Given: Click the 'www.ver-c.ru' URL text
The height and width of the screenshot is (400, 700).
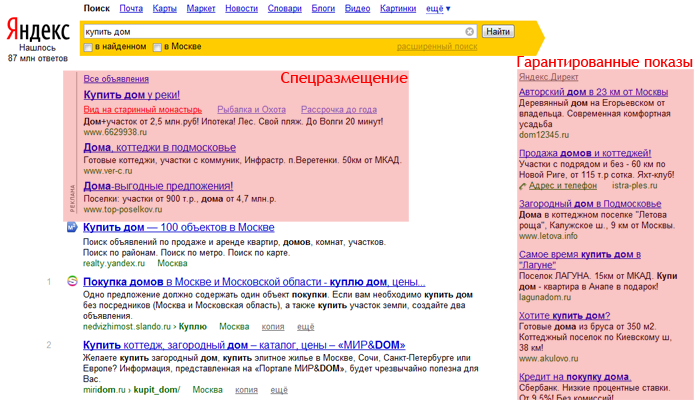Looking at the screenshot, I should pos(108,171).
